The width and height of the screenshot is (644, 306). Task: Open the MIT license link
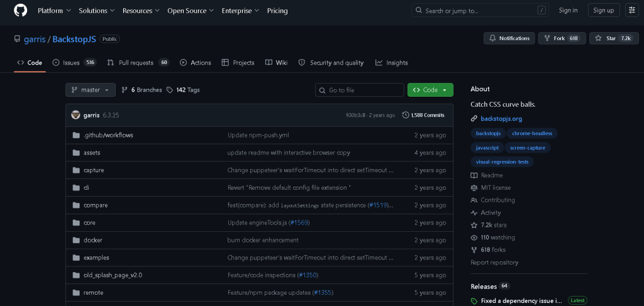pyautogui.click(x=491, y=187)
